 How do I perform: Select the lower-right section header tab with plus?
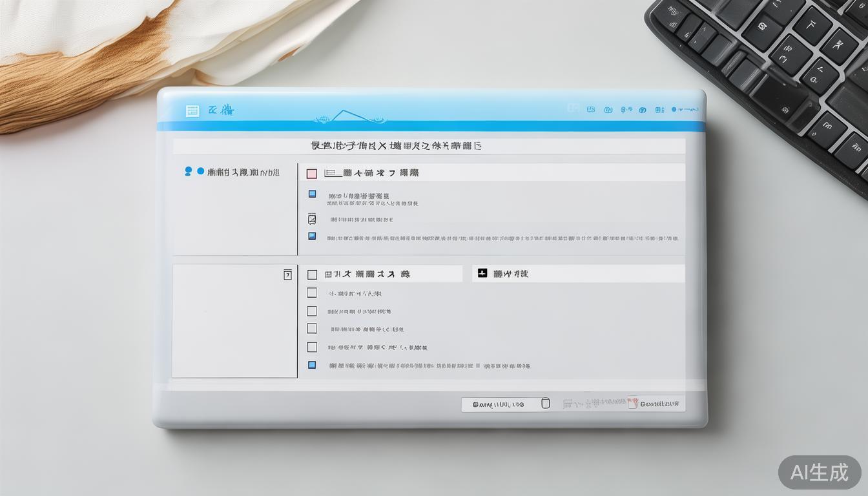pos(577,274)
